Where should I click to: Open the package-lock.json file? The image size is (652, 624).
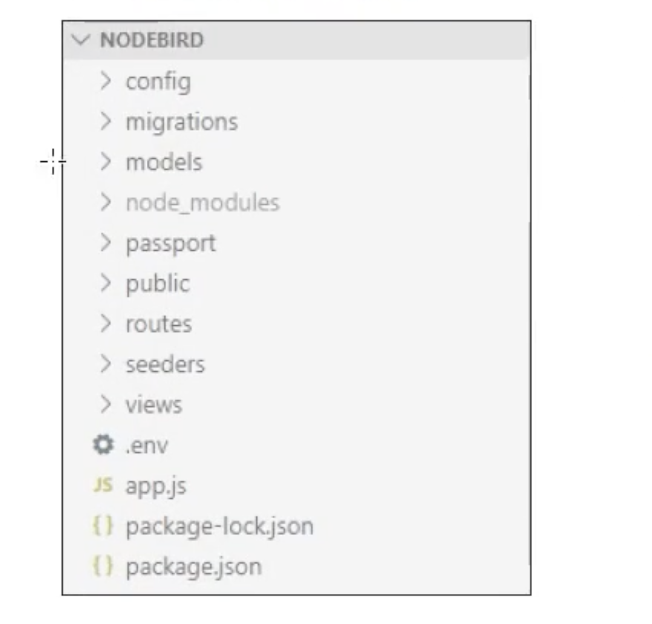pos(296,526)
